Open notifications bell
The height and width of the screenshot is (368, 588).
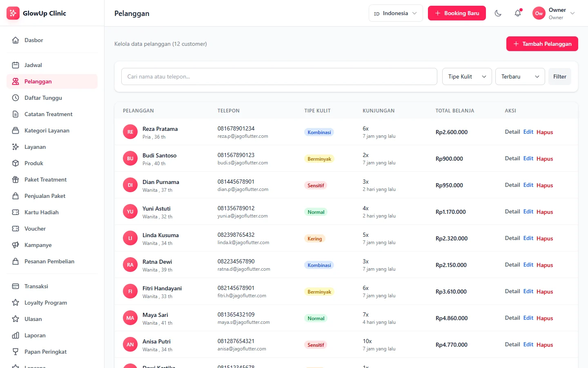click(518, 13)
